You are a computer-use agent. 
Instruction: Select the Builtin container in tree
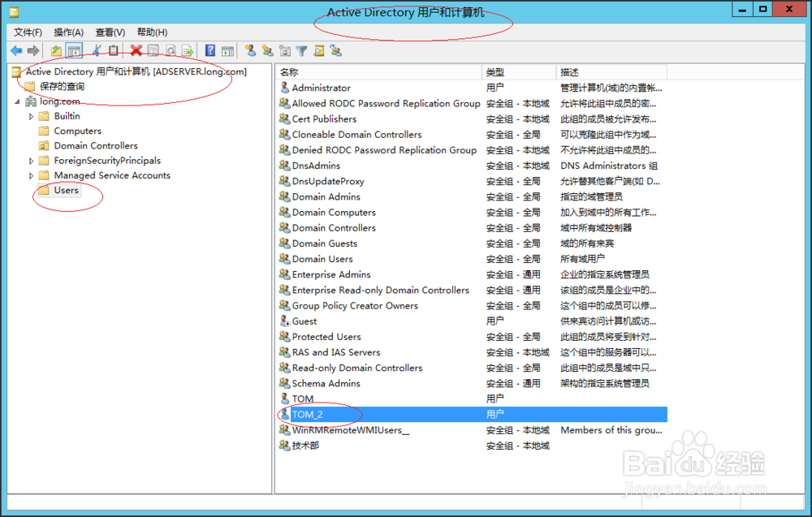67,116
